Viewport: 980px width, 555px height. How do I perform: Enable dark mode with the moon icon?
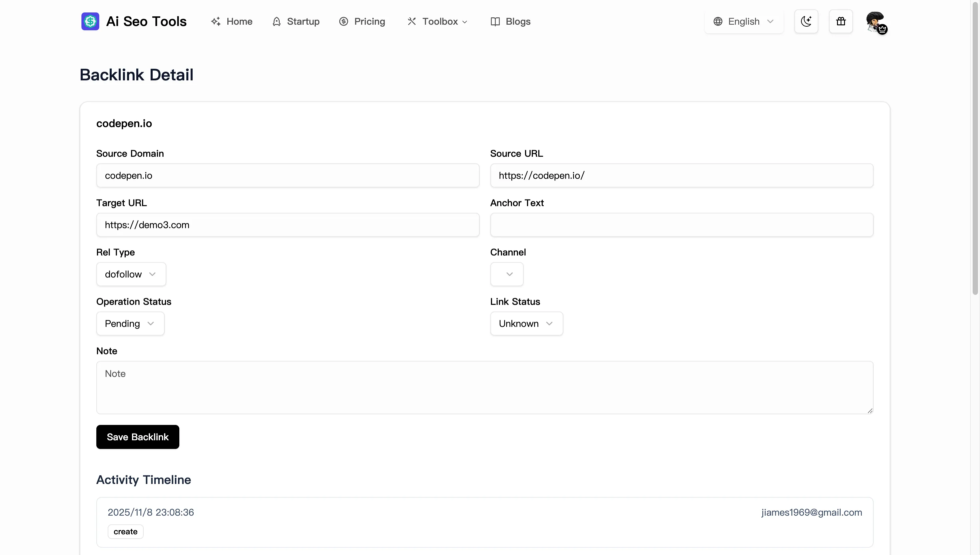806,21
